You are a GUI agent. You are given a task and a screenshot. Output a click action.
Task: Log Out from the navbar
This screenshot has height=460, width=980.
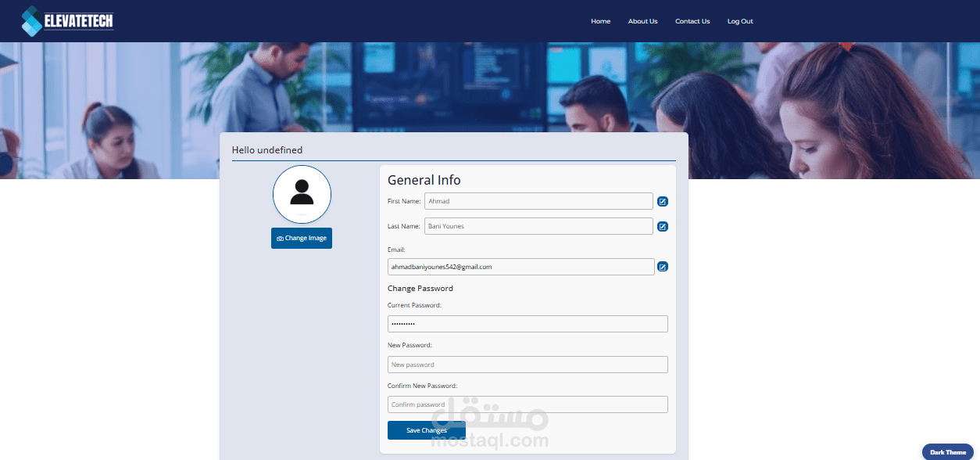tap(740, 21)
